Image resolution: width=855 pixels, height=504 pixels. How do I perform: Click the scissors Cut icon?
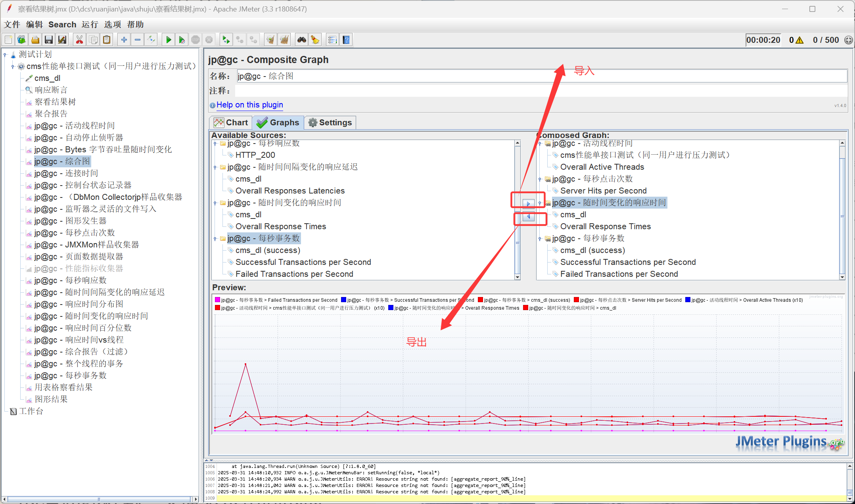79,40
